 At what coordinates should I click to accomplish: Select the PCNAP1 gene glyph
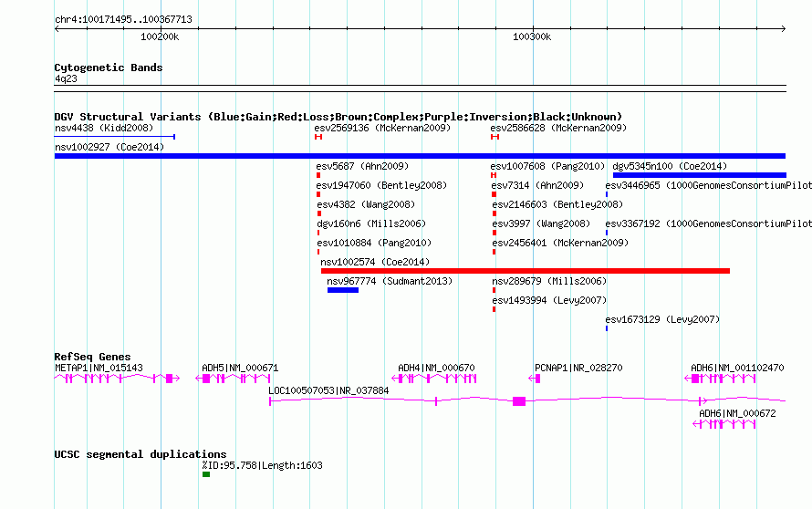[535, 379]
